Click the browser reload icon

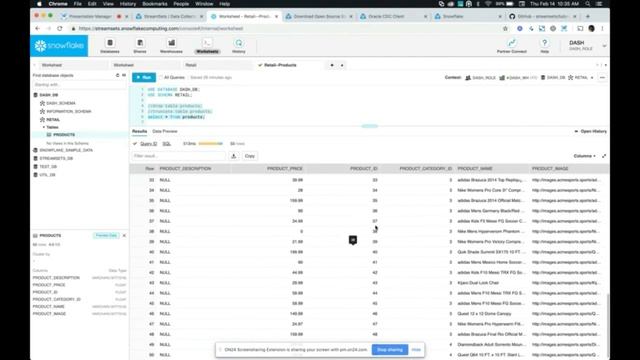coord(60,29)
